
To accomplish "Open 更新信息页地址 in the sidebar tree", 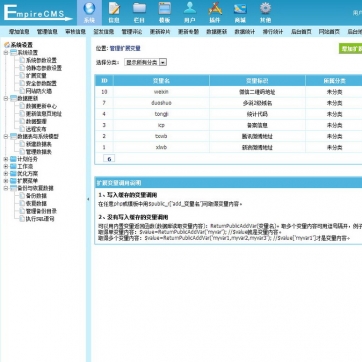I will [44, 114].
